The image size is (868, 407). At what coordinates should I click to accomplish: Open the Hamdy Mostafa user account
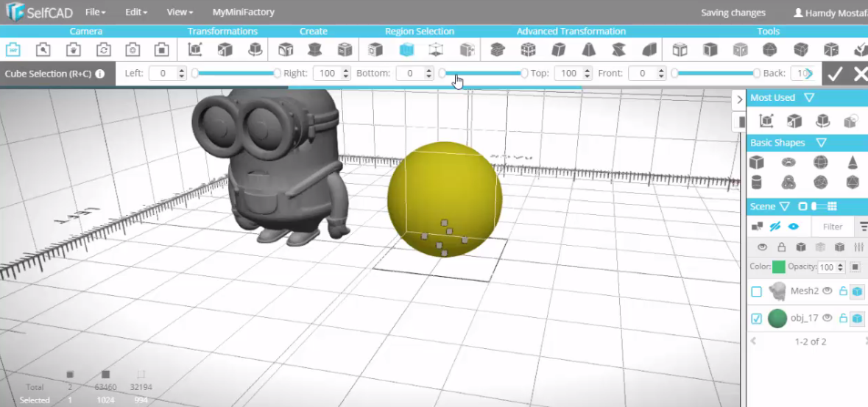click(x=830, y=13)
